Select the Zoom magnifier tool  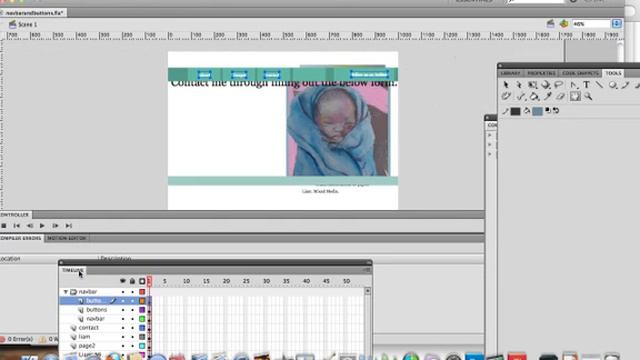[588, 96]
